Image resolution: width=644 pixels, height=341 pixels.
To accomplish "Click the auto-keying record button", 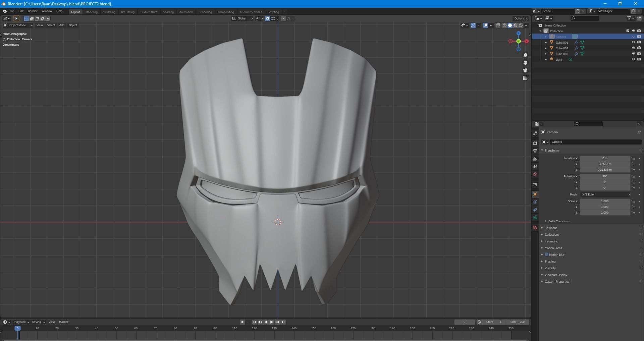I will click(242, 322).
